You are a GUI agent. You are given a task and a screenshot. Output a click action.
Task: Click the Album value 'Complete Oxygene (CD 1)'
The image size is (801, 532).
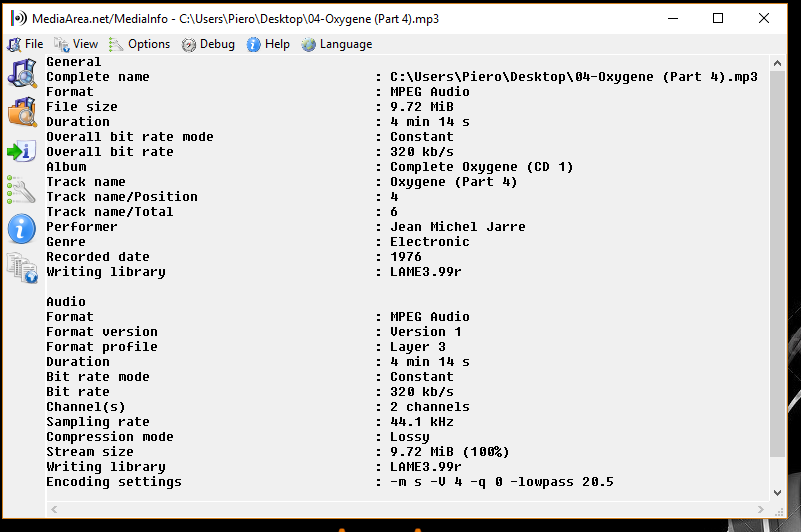coord(482,167)
